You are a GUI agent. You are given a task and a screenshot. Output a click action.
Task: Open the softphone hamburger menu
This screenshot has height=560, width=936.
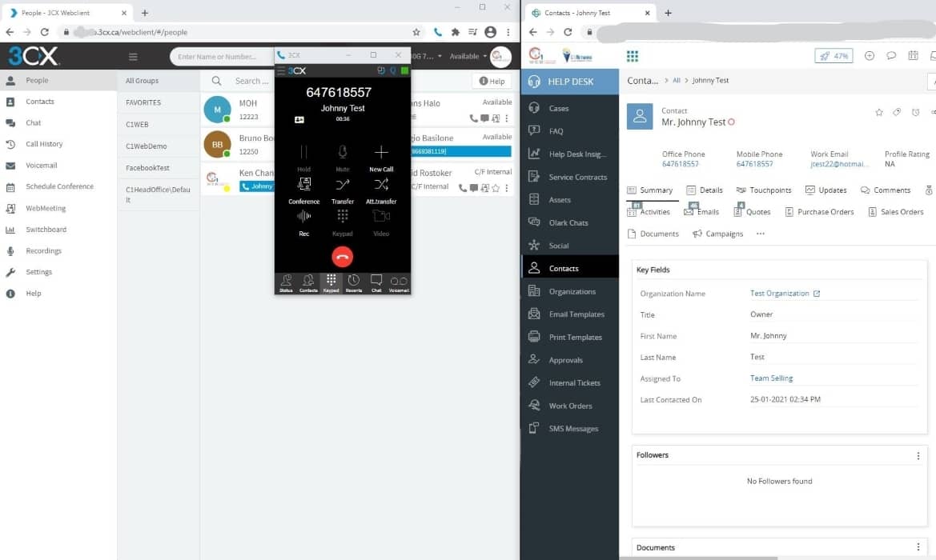(x=280, y=71)
